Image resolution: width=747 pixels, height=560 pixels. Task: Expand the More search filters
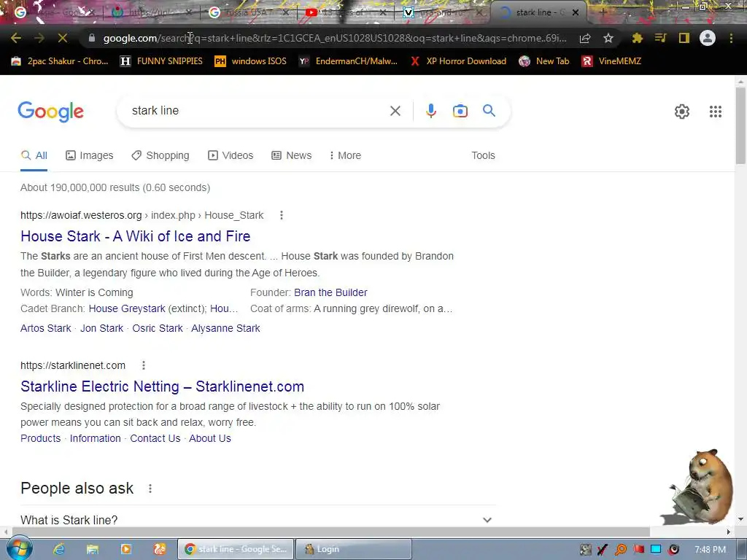tap(345, 156)
